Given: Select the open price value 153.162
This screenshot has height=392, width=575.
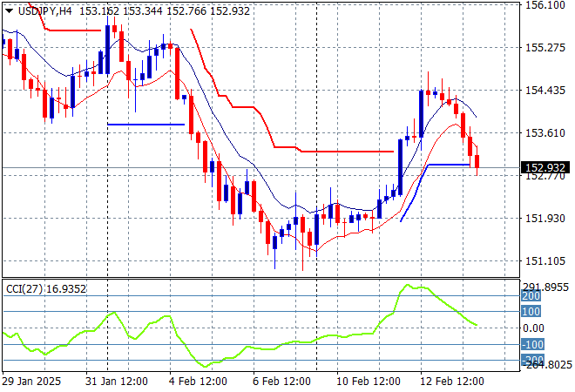Looking at the screenshot, I should click(99, 11).
